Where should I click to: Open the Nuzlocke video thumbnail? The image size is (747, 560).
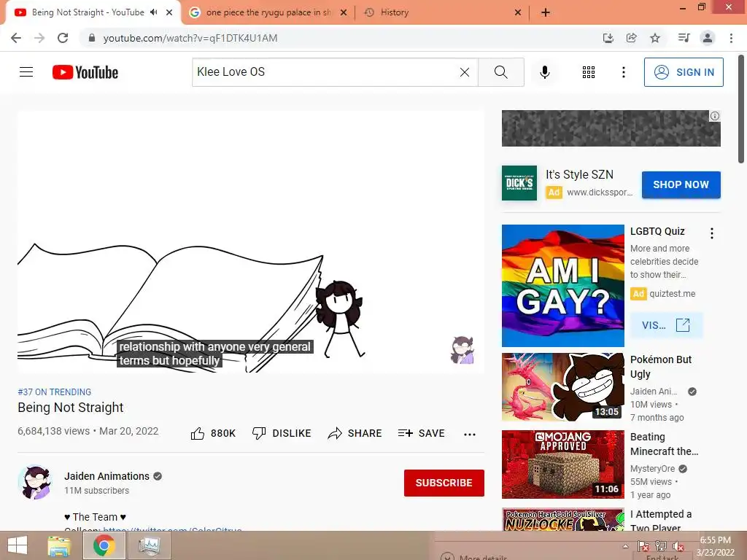[x=562, y=519]
